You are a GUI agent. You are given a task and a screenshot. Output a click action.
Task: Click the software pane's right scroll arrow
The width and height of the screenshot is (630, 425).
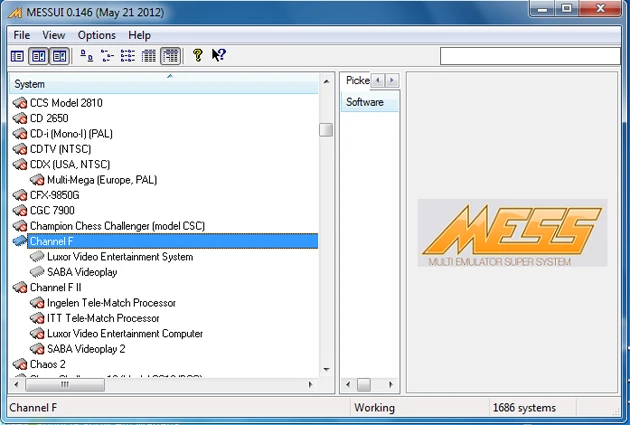coord(391,384)
